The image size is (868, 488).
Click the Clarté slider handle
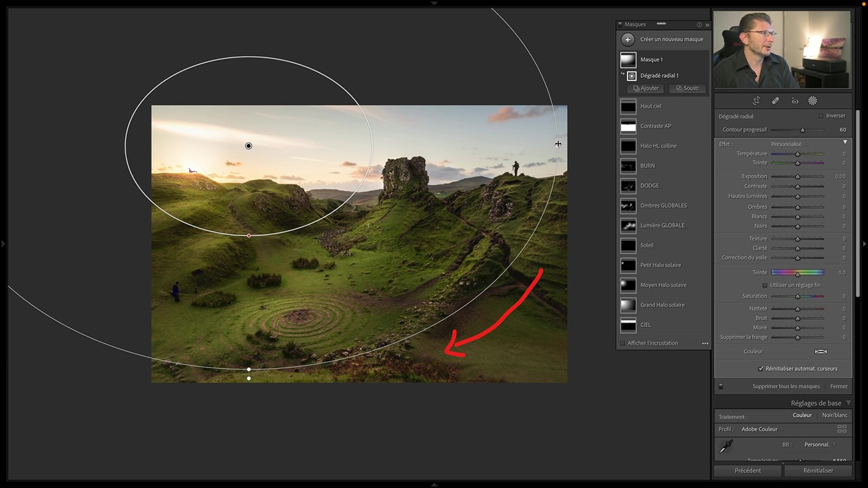797,248
